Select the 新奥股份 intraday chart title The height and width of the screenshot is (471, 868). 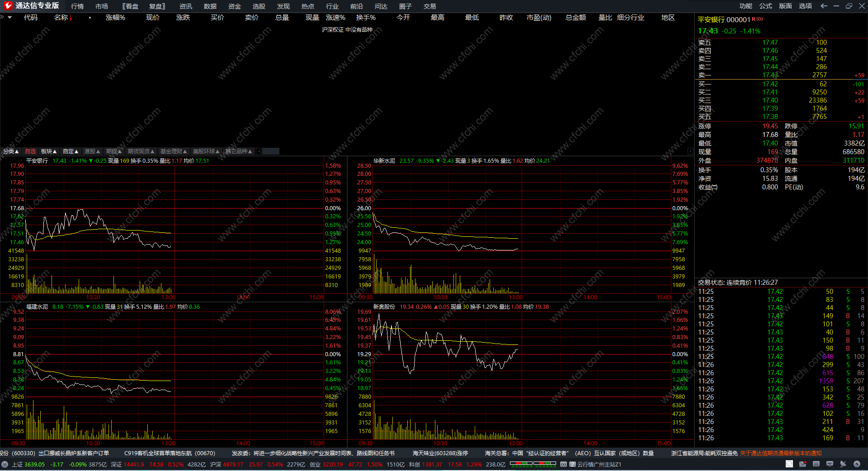pos(384,307)
